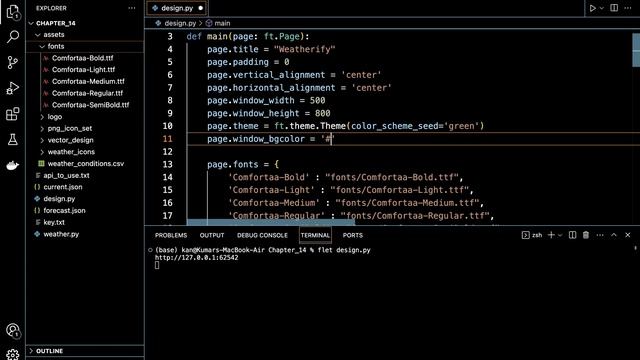Click in the terminal prompt area
Image resolution: width=640 pixels, height=360 pixels.
pyautogui.click(x=158, y=265)
